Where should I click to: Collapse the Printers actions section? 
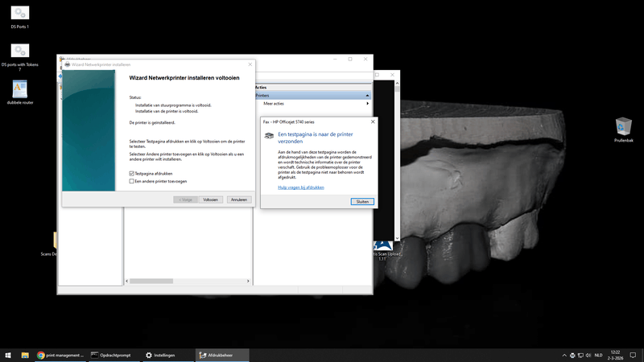[367, 96]
